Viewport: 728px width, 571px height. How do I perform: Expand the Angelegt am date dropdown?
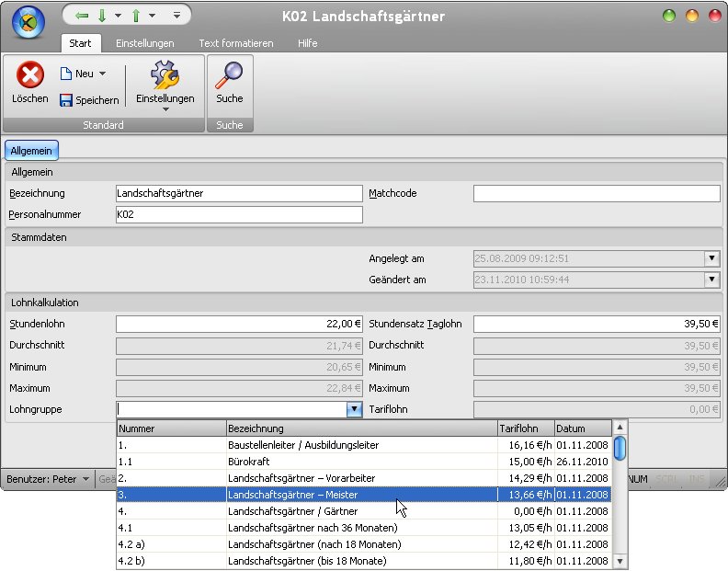point(711,258)
